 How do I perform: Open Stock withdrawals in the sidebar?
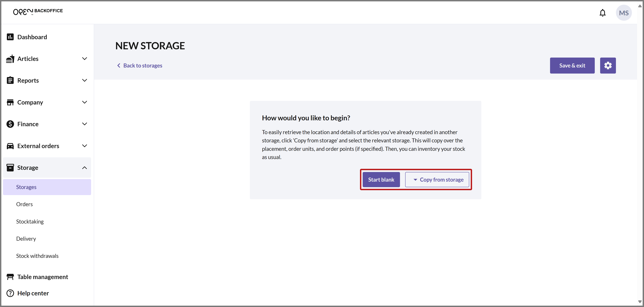37,256
